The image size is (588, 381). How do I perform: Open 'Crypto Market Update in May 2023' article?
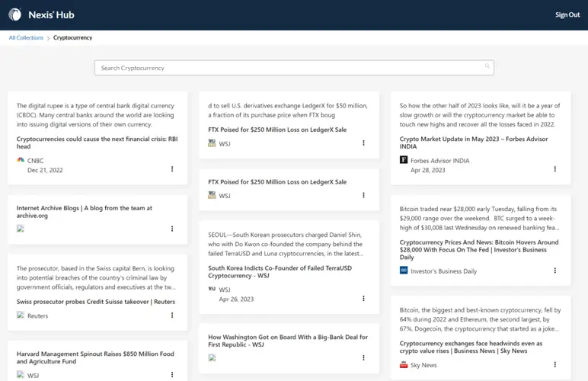[474, 142]
